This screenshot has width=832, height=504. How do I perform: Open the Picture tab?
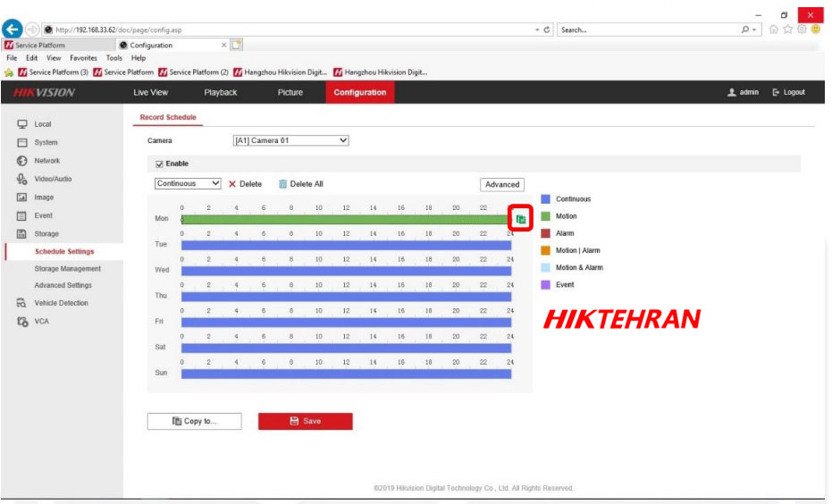290,92
